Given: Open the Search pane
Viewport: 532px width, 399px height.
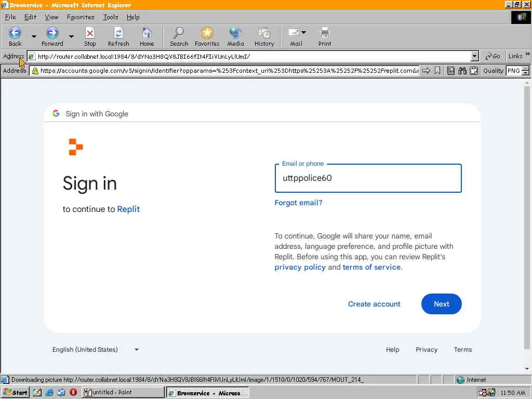Looking at the screenshot, I should [179, 33].
